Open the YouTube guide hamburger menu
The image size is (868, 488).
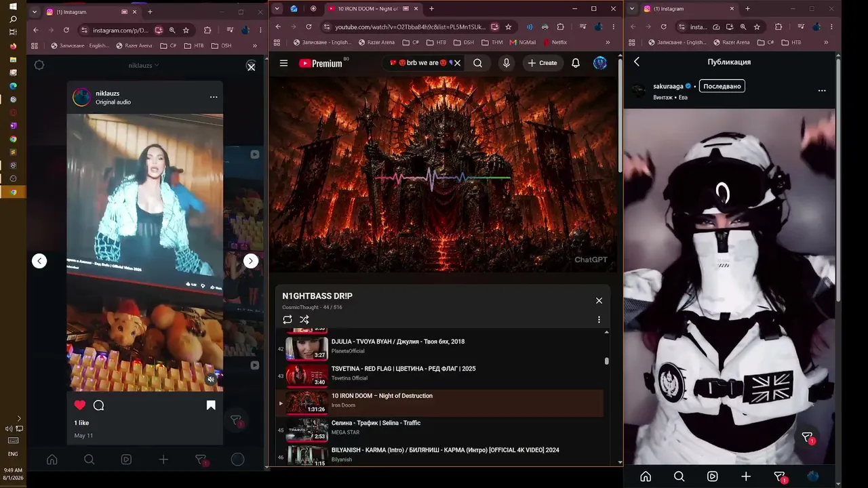pyautogui.click(x=283, y=63)
